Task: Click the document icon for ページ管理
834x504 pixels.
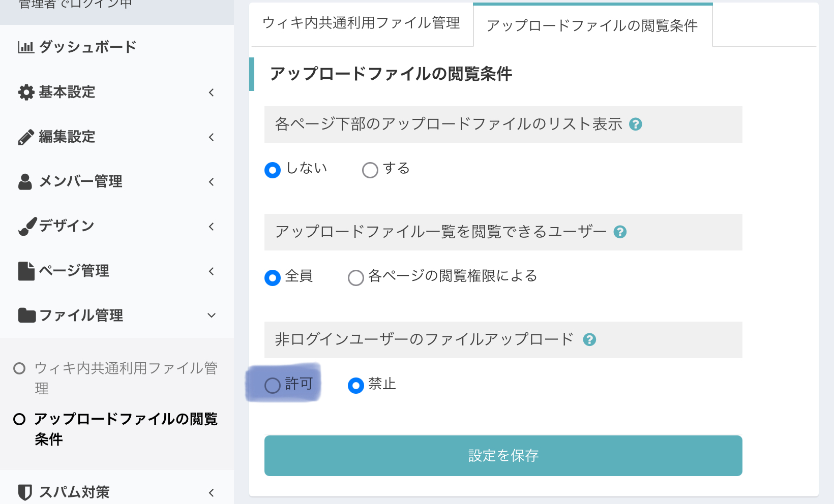Action: (26, 271)
